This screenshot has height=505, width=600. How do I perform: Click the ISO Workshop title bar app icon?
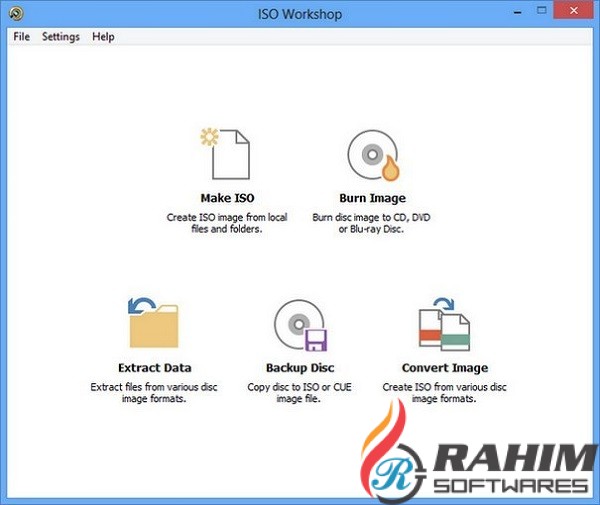[x=16, y=14]
